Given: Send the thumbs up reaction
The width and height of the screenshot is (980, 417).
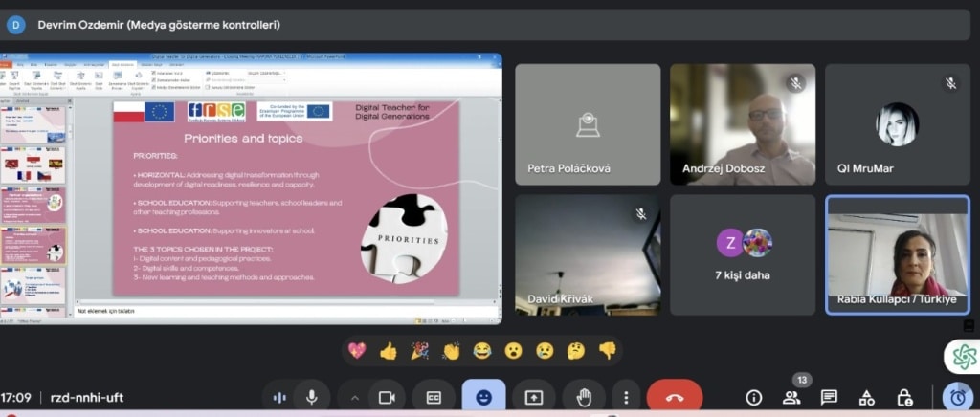Looking at the screenshot, I should (388, 351).
